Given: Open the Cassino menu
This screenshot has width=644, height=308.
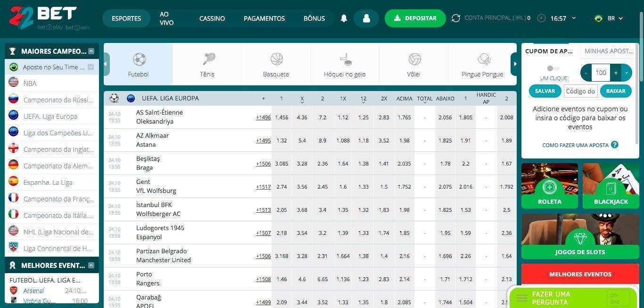Looking at the screenshot, I should (212, 18).
